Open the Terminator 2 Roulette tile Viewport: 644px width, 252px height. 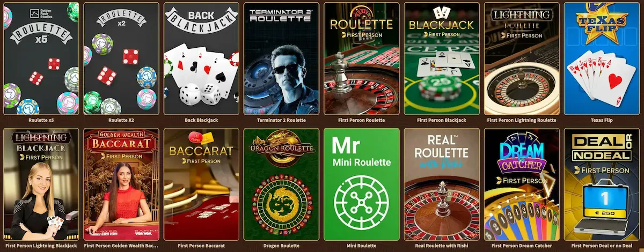tap(281, 59)
